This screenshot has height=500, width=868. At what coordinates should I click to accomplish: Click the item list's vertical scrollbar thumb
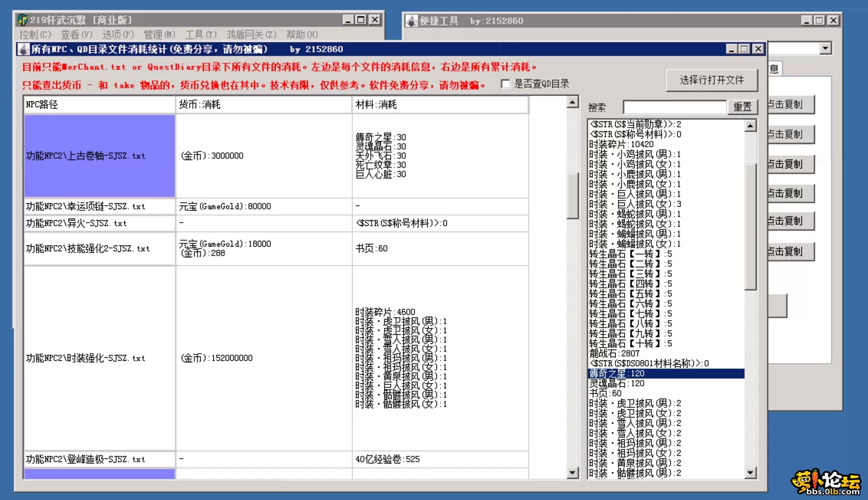pyautogui.click(x=750, y=227)
